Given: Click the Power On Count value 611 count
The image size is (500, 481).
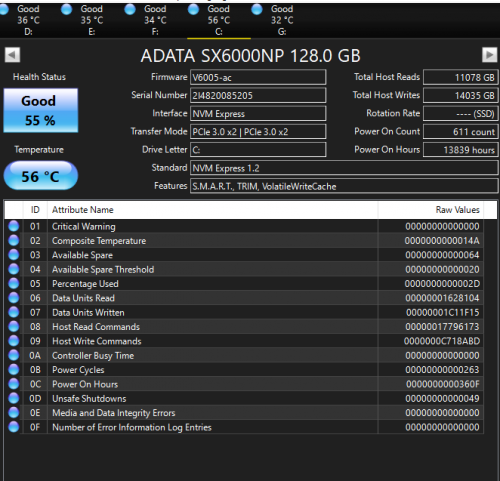Looking at the screenshot, I should 461,132.
